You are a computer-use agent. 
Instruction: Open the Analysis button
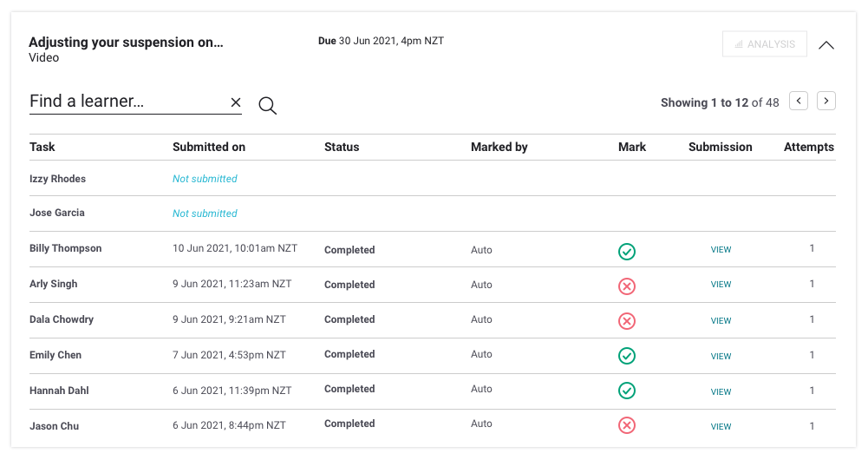[764, 44]
